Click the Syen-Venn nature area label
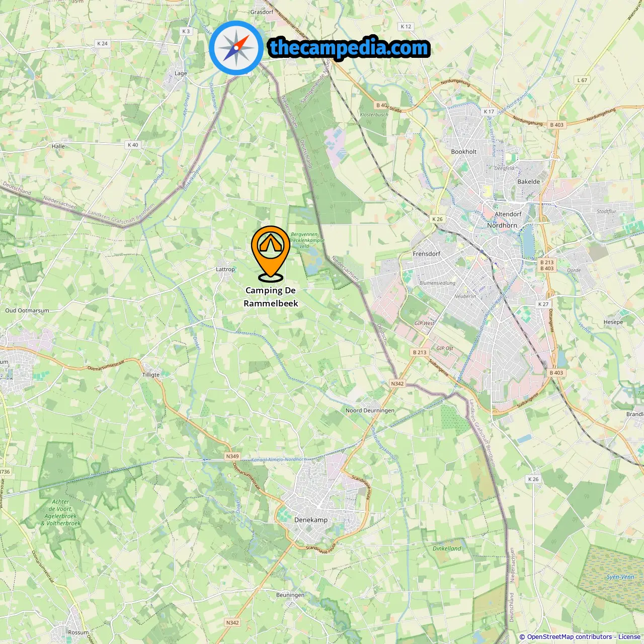 pyautogui.click(x=620, y=577)
